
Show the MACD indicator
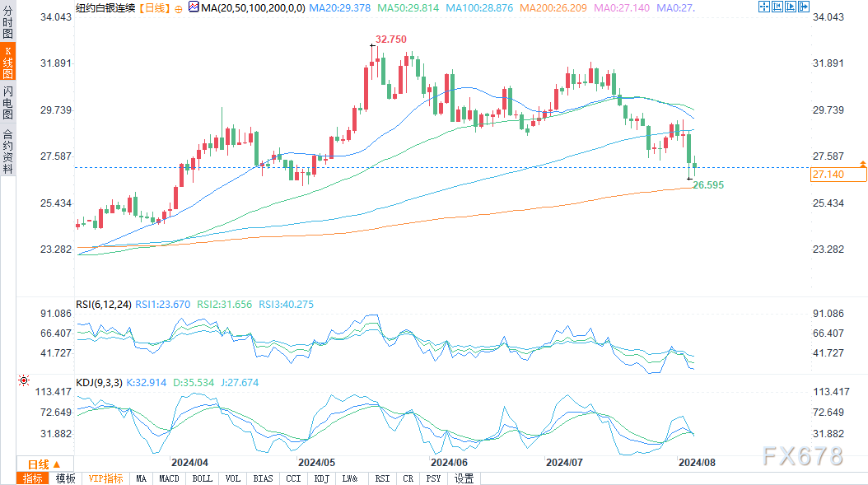[x=169, y=478]
